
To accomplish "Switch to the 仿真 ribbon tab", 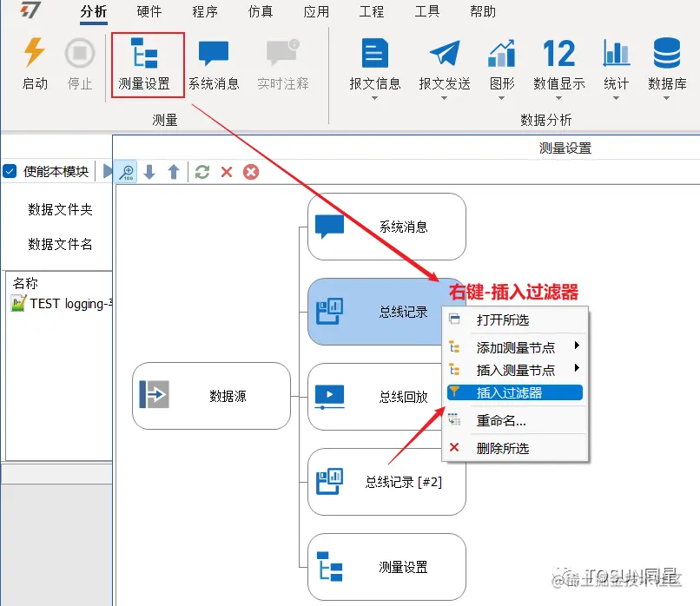I will tap(261, 11).
